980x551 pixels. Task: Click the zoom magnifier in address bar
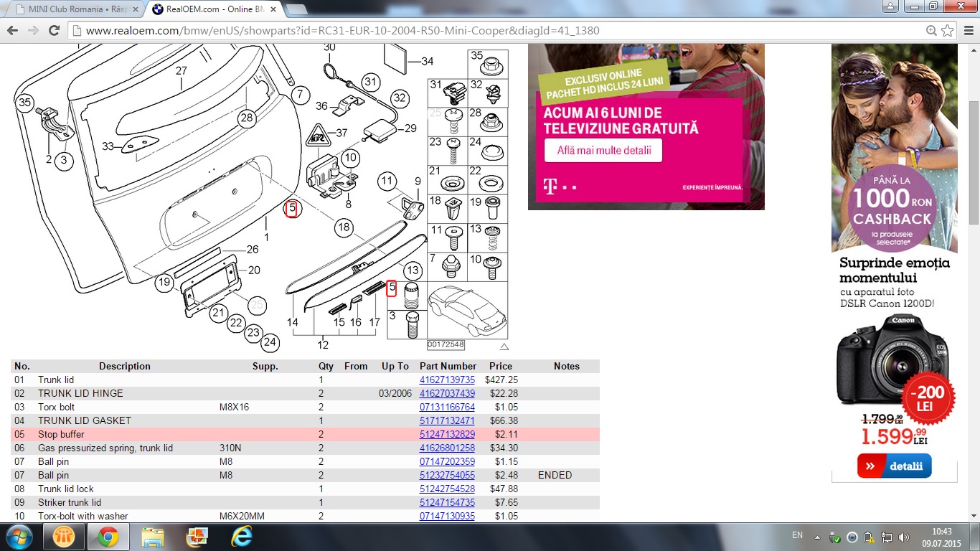click(x=931, y=31)
